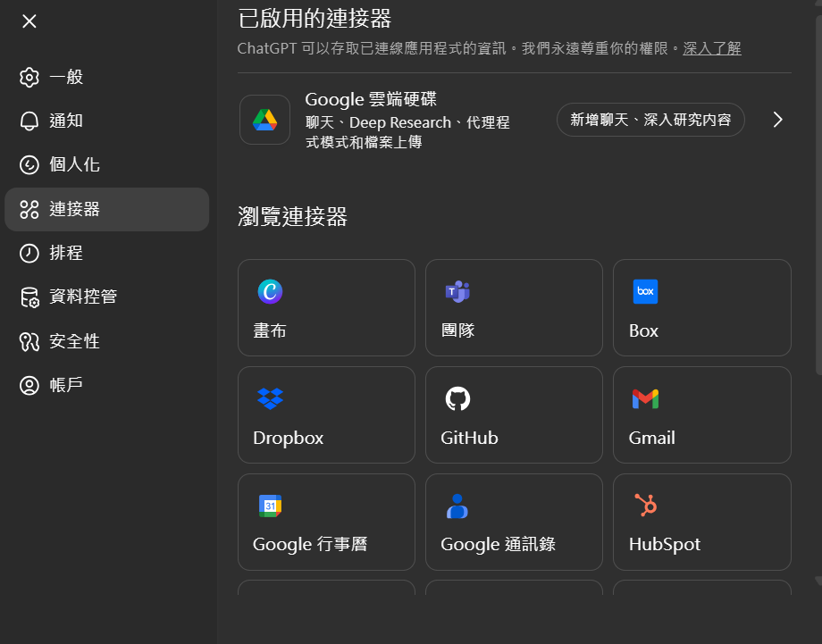Image resolution: width=822 pixels, height=644 pixels.
Task: Open the Google 行事曆 connector
Action: coord(326,523)
